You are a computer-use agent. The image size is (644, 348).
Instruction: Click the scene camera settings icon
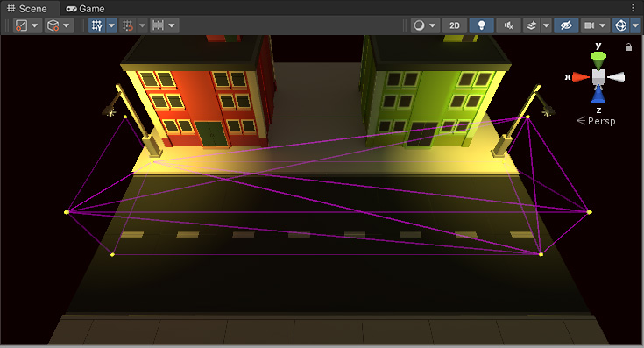(590, 25)
